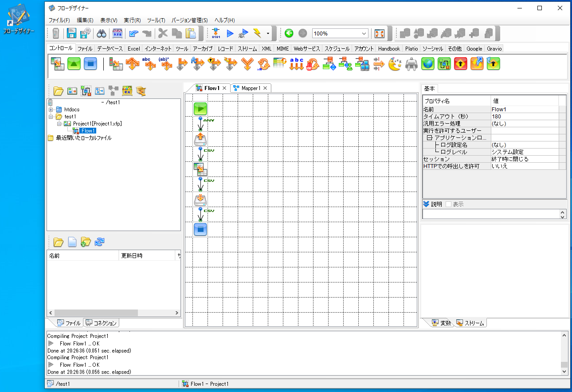Click the treasure chest 'ex' icon
This screenshot has width=572, height=392.
pyautogui.click(x=127, y=91)
